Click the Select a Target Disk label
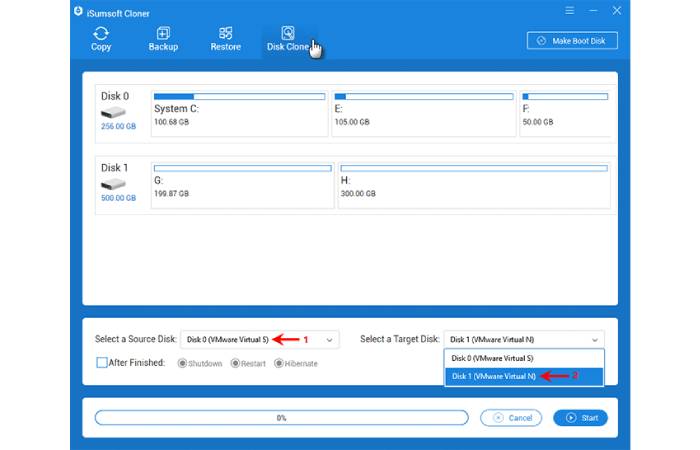The width and height of the screenshot is (700, 450). tap(400, 339)
